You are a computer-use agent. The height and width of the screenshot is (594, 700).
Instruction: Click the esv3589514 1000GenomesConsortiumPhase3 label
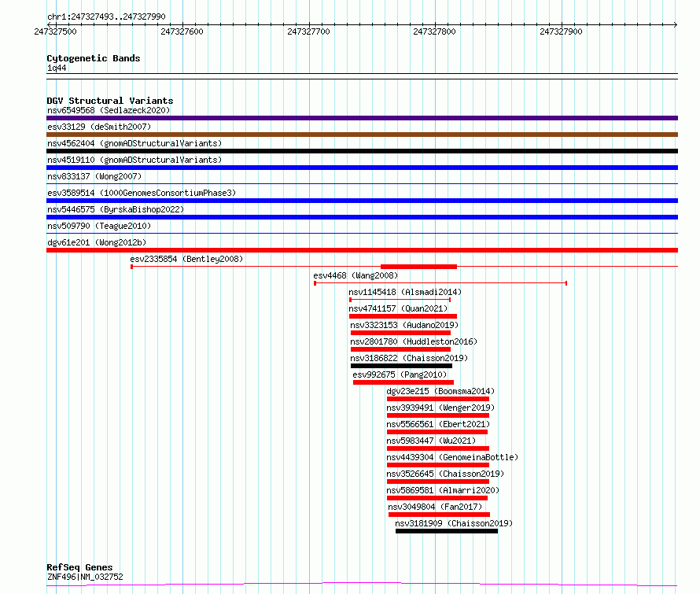[141, 193]
